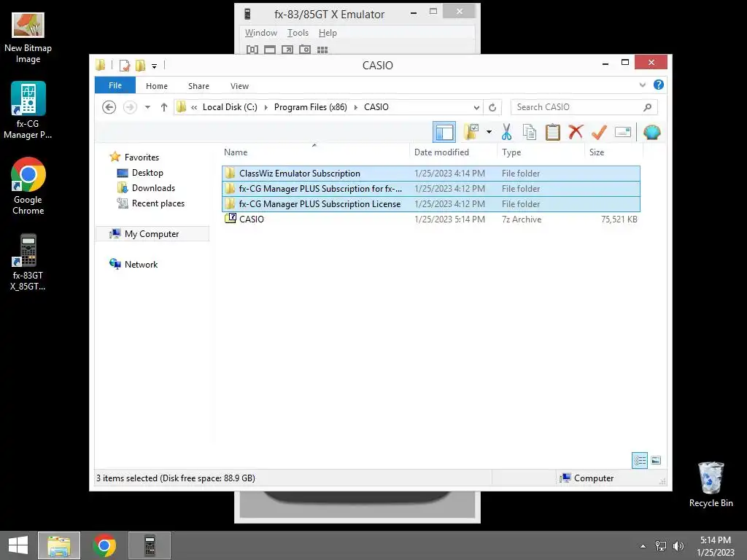Click the orange checkmark properties icon
The width and height of the screenshot is (747, 560).
coord(599,132)
